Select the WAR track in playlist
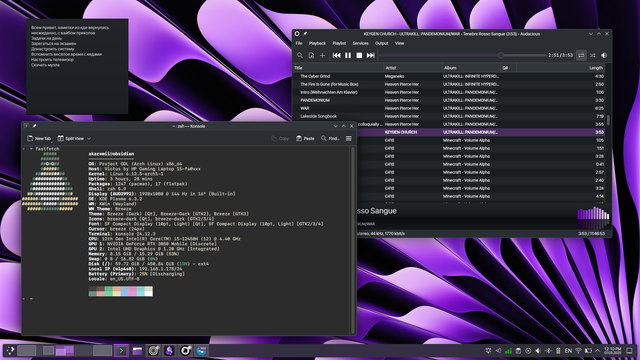 point(449,108)
